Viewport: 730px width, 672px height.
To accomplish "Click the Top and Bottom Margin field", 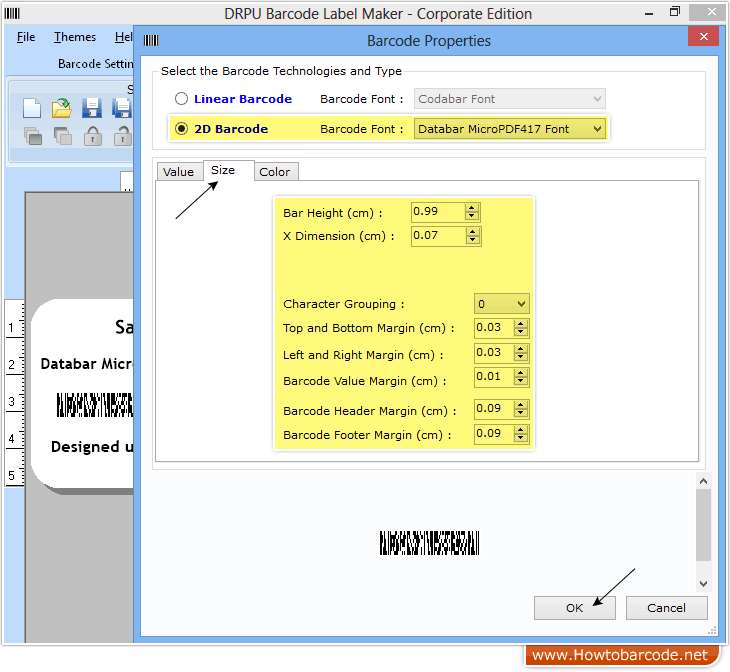I will [x=494, y=328].
